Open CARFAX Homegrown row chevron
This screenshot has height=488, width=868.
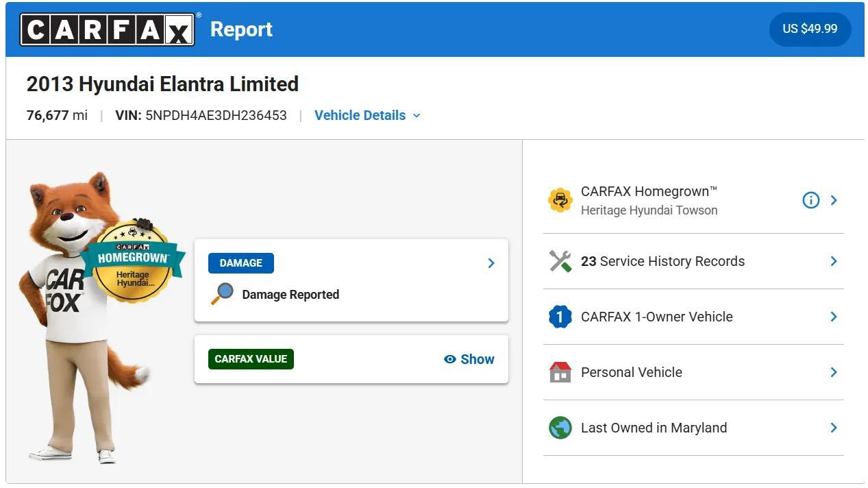pos(834,200)
